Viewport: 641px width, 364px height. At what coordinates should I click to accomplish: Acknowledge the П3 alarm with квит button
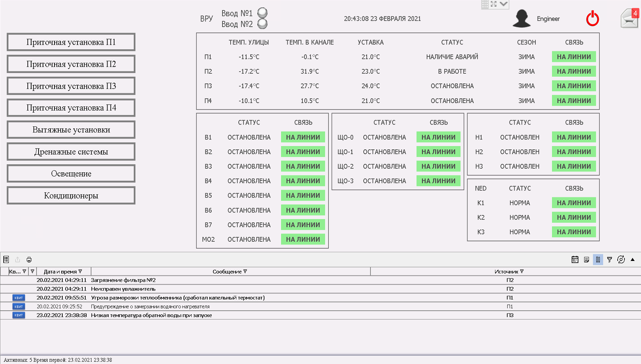pyautogui.click(x=19, y=315)
